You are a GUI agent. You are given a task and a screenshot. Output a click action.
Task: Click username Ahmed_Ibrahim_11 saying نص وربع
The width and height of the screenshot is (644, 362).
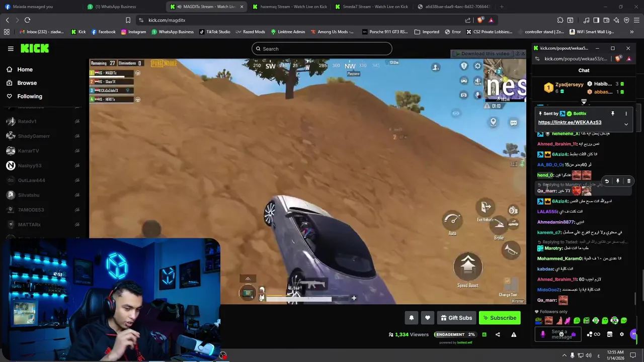557,144
